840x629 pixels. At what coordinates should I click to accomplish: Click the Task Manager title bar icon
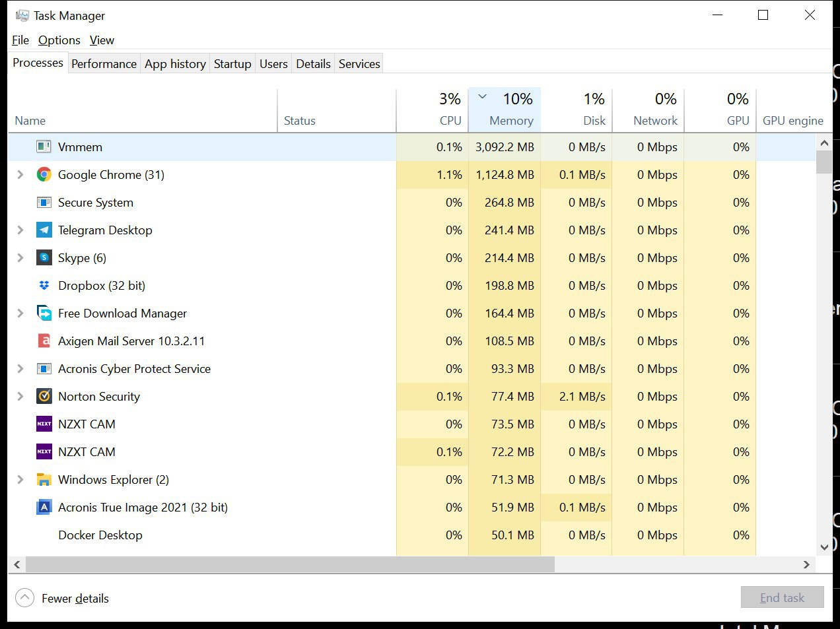[x=22, y=15]
